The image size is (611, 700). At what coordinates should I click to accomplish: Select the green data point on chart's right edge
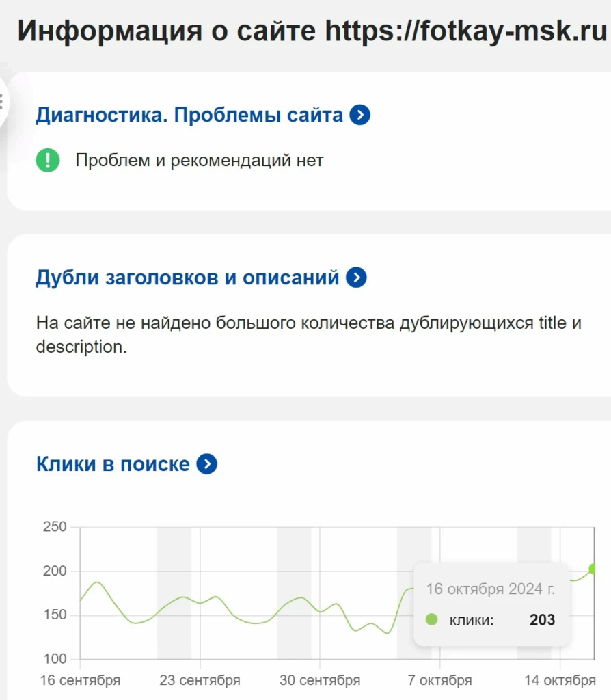tap(593, 569)
